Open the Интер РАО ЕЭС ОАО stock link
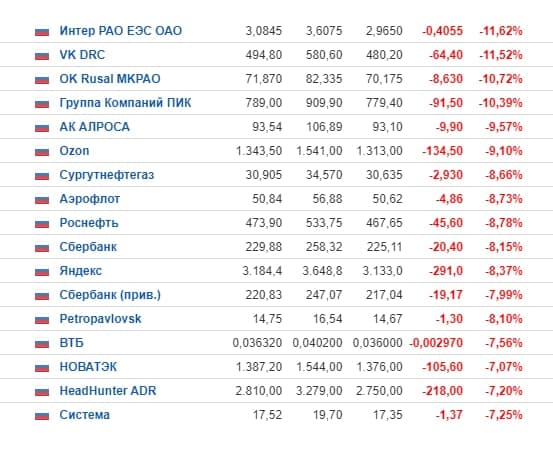 tap(121, 31)
